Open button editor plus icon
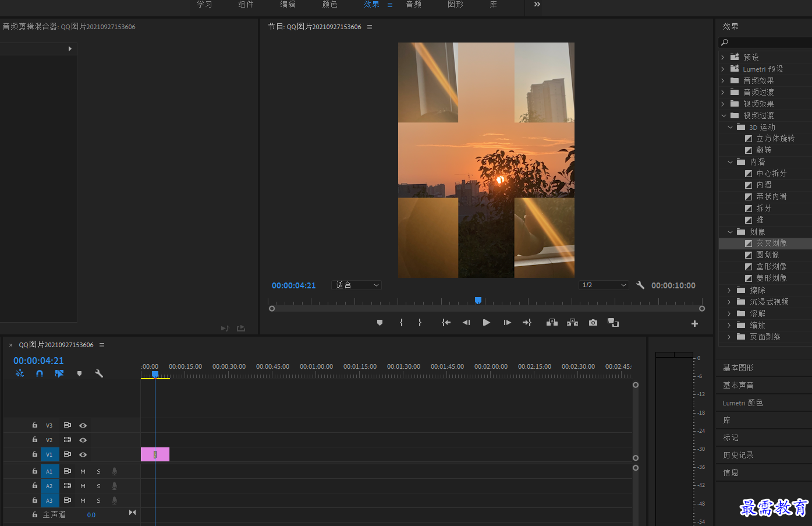The height and width of the screenshot is (526, 812). tap(694, 323)
